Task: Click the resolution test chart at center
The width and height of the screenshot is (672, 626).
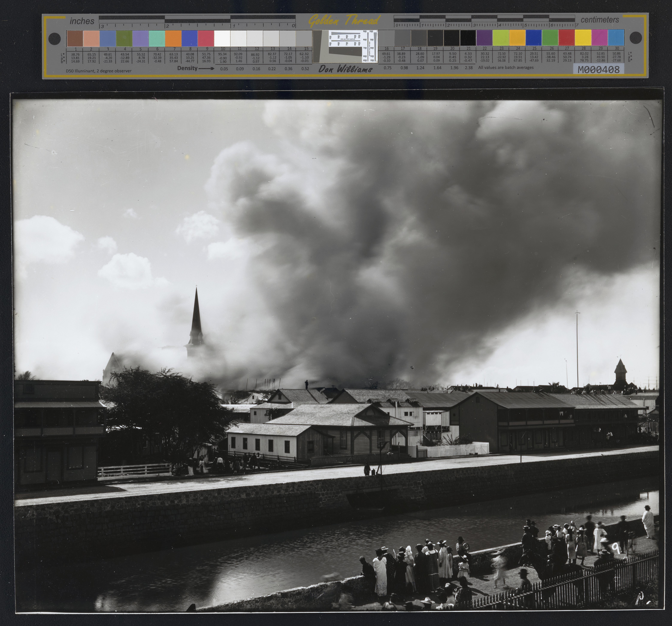Action: pos(345,46)
